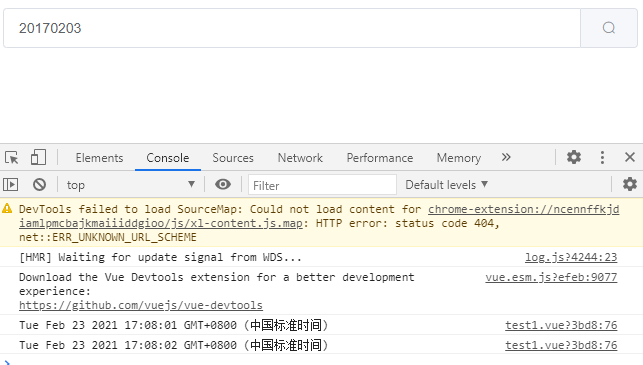
Task: Show the console sidebar
Action: tap(11, 185)
